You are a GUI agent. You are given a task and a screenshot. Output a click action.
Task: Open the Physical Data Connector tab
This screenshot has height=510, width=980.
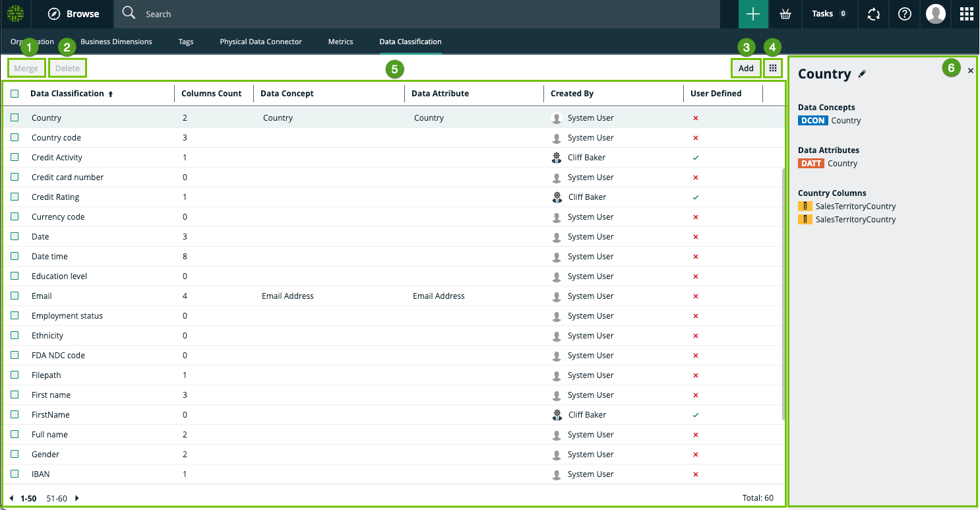point(260,42)
